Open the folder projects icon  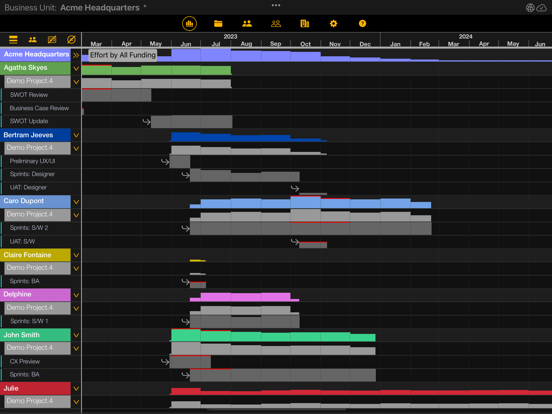(x=218, y=24)
